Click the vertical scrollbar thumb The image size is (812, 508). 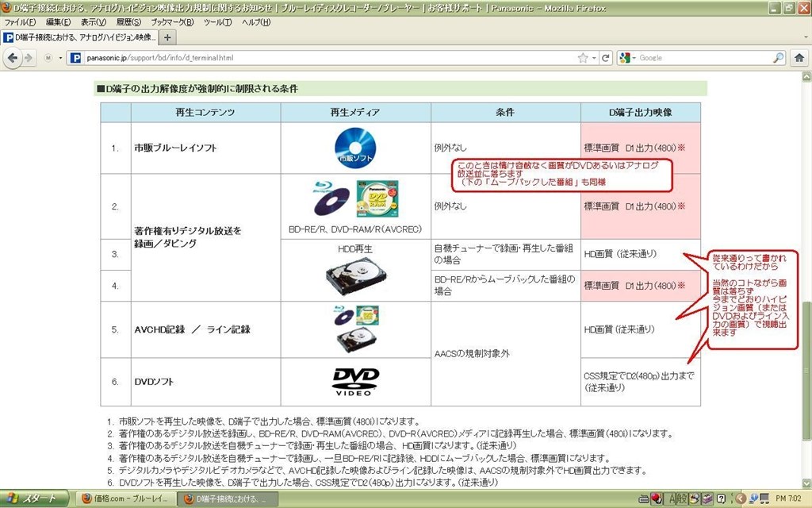pyautogui.click(x=806, y=370)
